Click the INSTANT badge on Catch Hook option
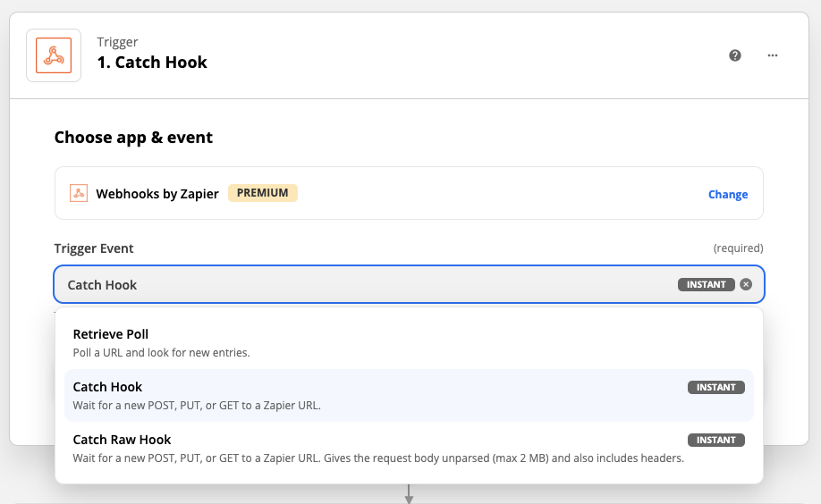821x504 pixels. 716,387
